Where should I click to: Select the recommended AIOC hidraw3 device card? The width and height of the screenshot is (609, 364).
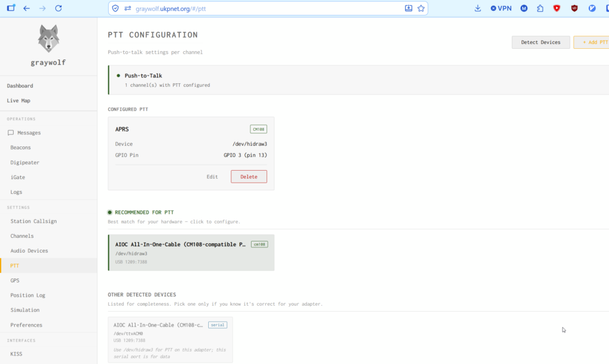191,253
